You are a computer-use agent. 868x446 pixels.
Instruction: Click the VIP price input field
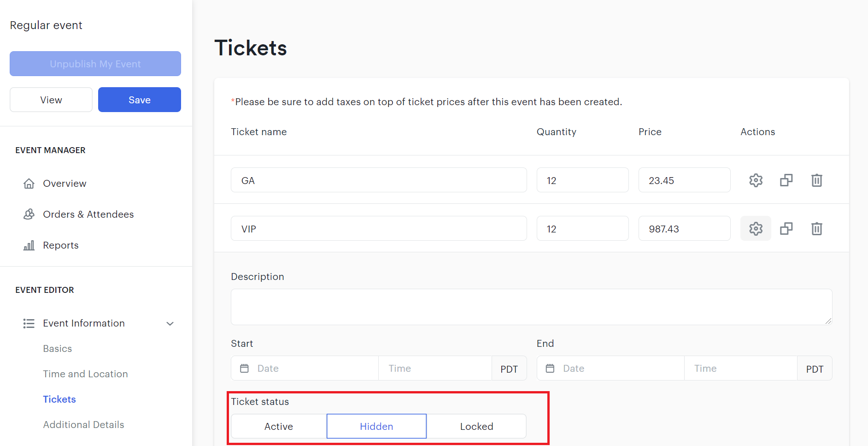[684, 229]
